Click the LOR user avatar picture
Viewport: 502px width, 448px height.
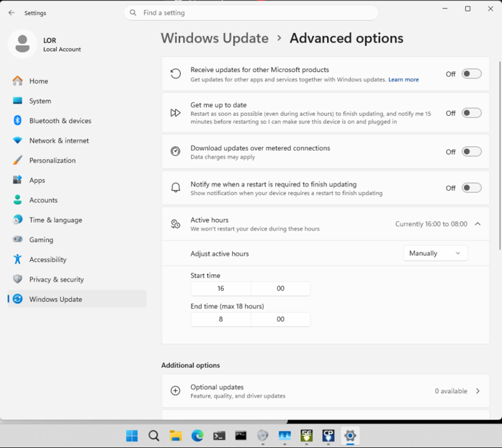[22, 44]
